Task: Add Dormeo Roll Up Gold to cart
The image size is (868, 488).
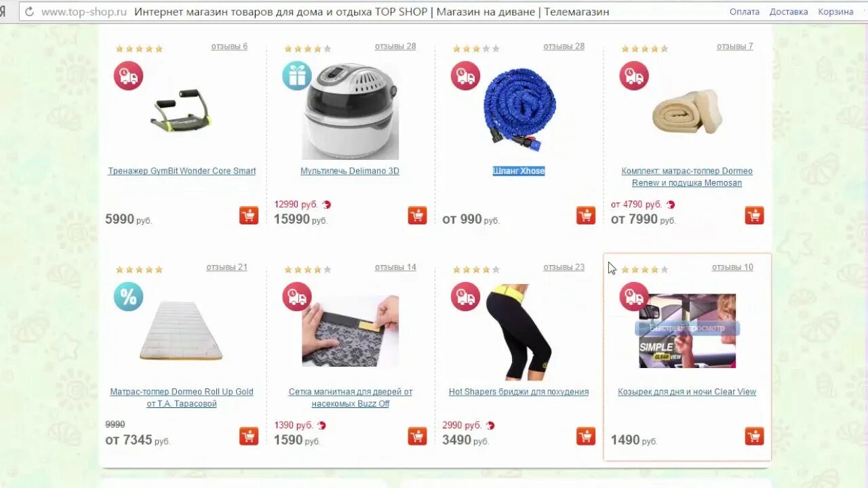Action: 249,436
